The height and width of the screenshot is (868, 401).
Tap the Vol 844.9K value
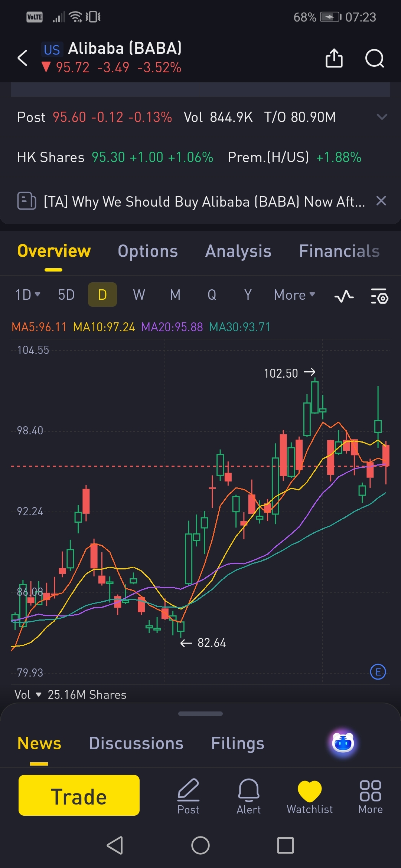click(x=218, y=117)
